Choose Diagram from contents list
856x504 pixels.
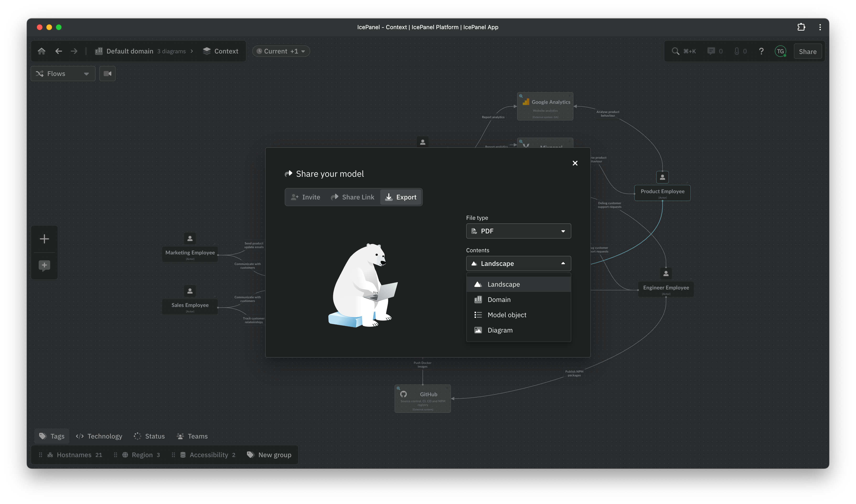pos(518,330)
